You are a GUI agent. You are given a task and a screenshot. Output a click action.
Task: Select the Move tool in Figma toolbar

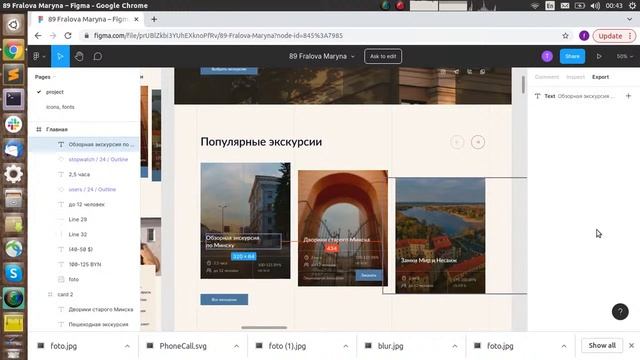coord(60,56)
